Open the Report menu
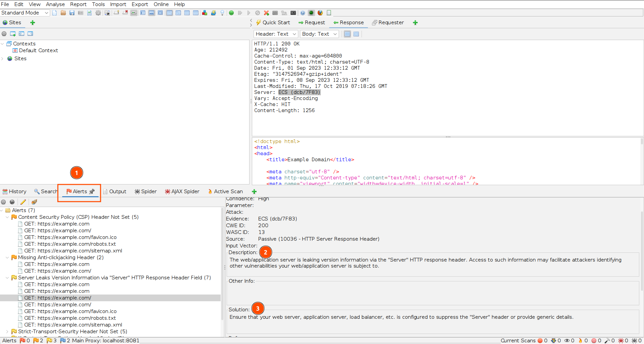 [78, 4]
